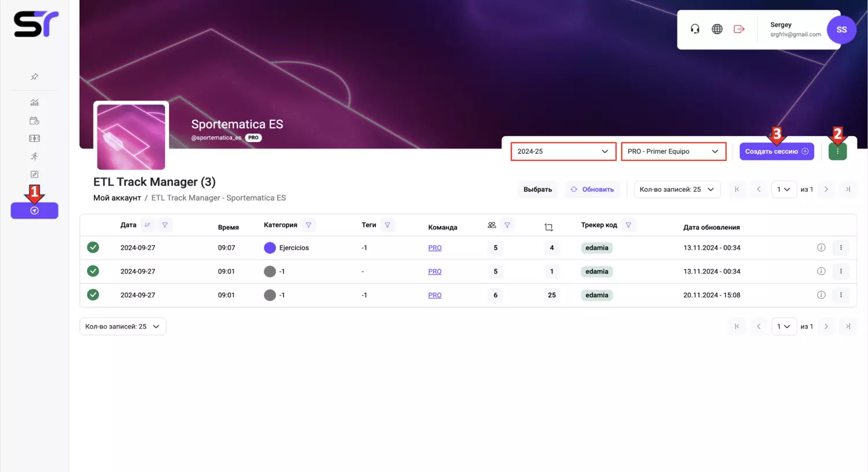Click the Выбрать button
This screenshot has height=472, width=868.
tap(538, 189)
